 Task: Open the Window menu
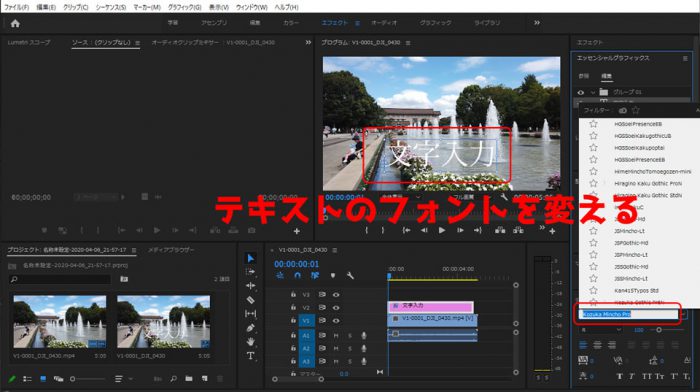coord(251,7)
